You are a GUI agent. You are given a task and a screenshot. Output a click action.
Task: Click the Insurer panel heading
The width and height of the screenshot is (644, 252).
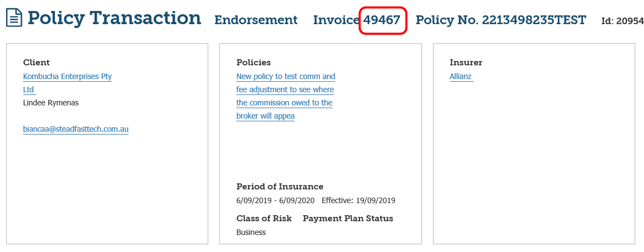pos(466,63)
